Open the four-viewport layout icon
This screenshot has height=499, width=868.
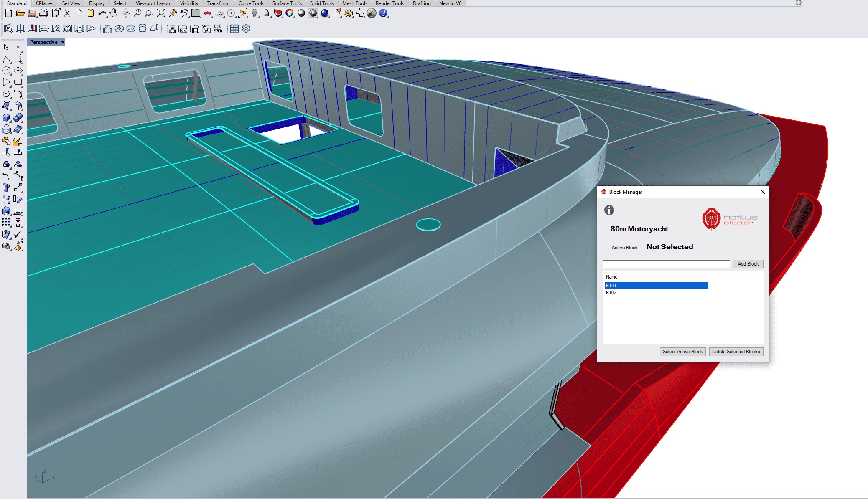pyautogui.click(x=196, y=13)
